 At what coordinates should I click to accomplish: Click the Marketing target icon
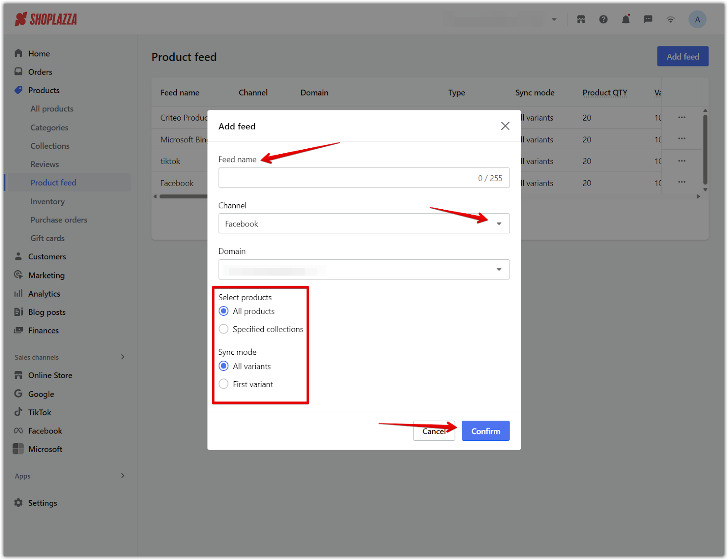18,275
